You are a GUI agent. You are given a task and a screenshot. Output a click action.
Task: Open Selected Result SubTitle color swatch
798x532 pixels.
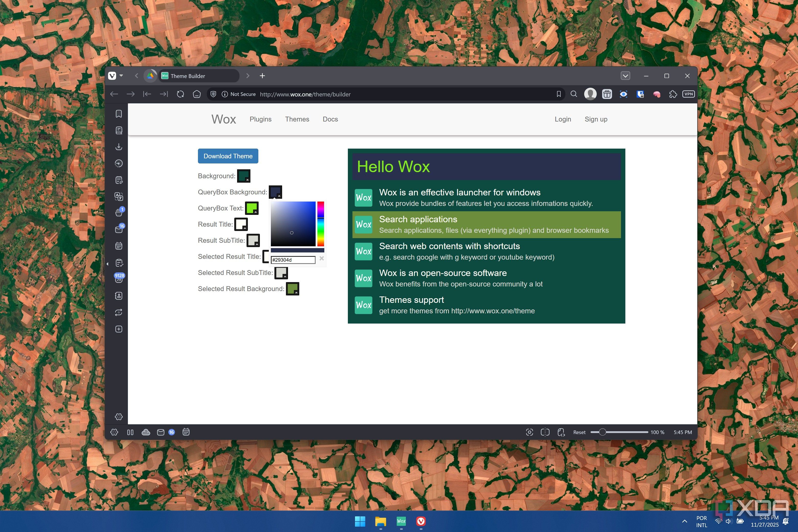[281, 272]
